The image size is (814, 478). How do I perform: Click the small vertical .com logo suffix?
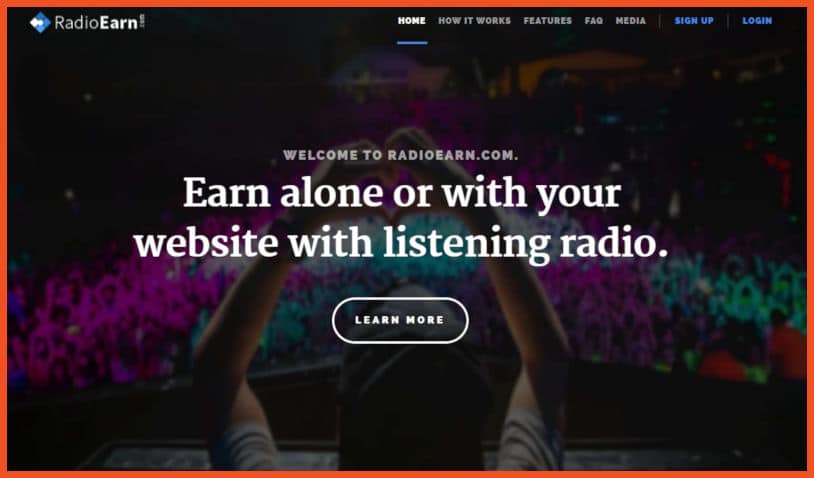click(x=142, y=22)
